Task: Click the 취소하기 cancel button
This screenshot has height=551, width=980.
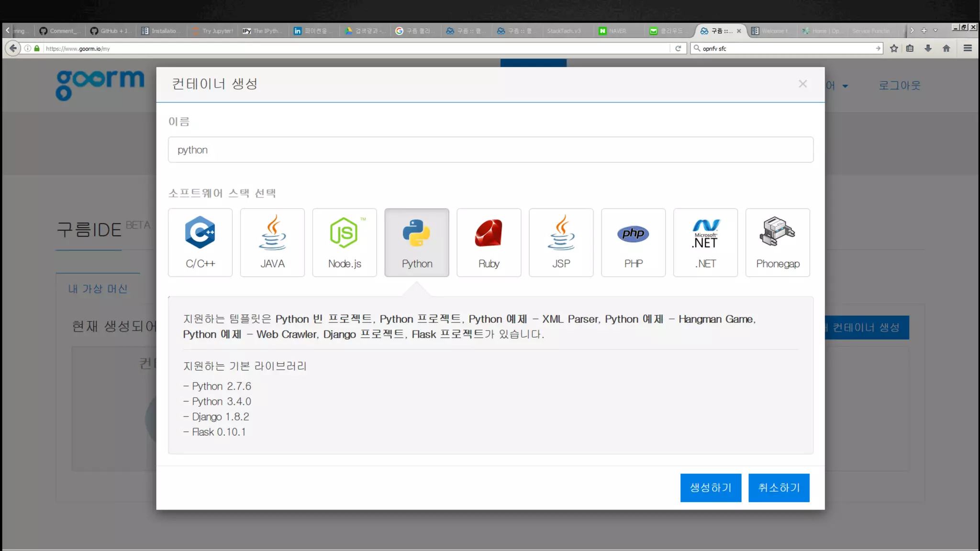Action: pos(779,487)
